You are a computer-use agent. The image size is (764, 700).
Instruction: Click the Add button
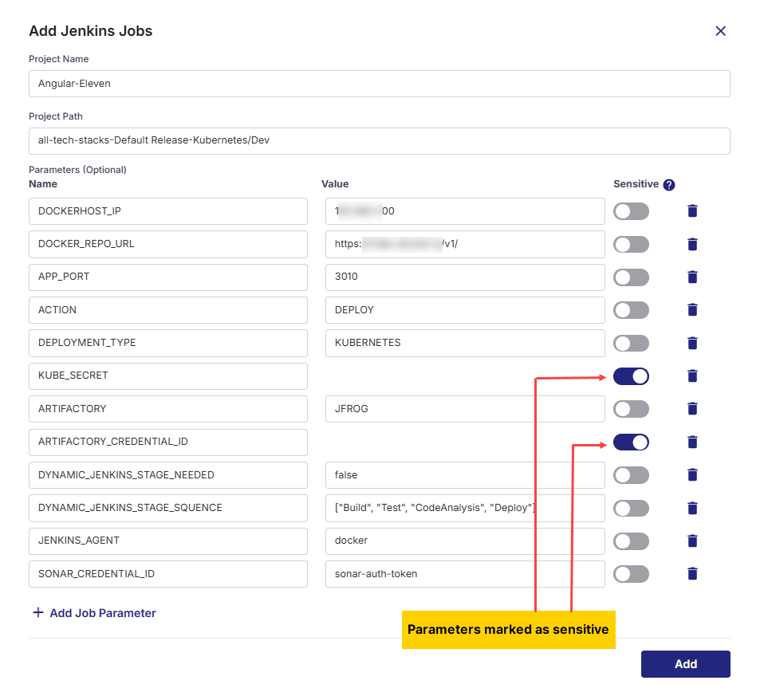tap(686, 664)
